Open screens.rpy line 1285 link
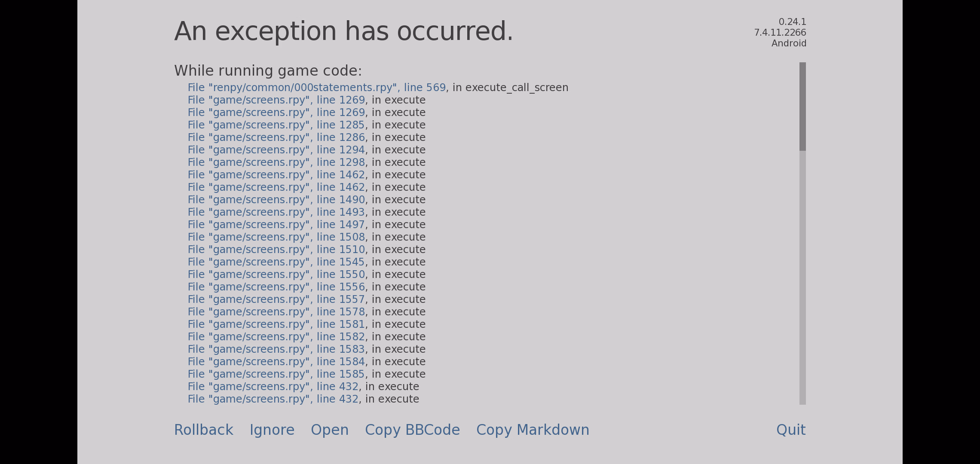980x464 pixels. (x=276, y=125)
